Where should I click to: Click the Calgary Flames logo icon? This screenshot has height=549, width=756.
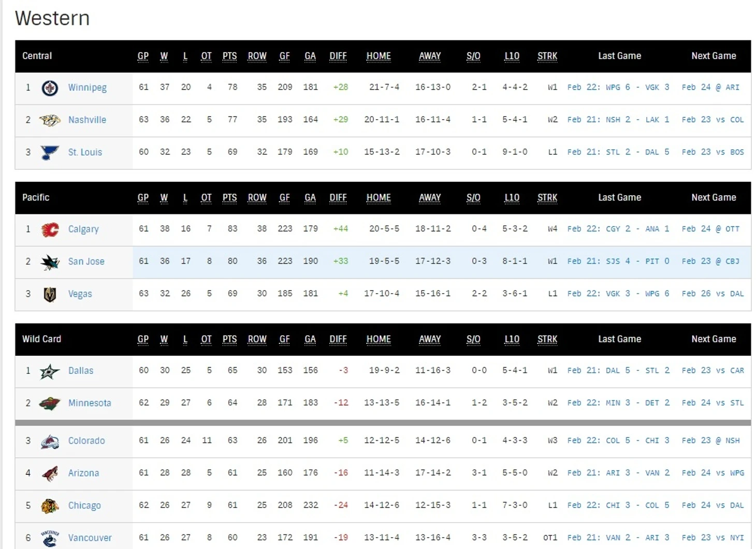tap(50, 229)
